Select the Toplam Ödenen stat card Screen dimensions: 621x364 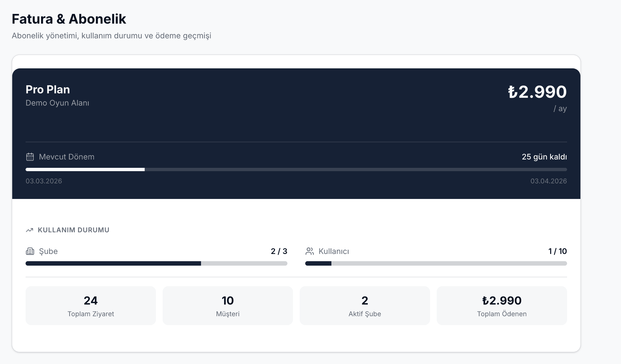502,305
